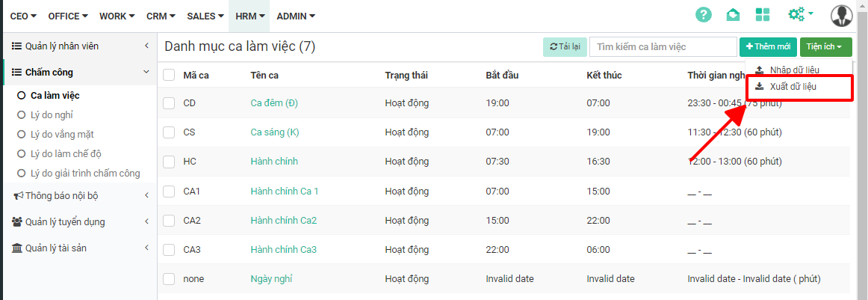Tick the checkbox for row HC
This screenshot has width=868, height=300.
click(169, 162)
